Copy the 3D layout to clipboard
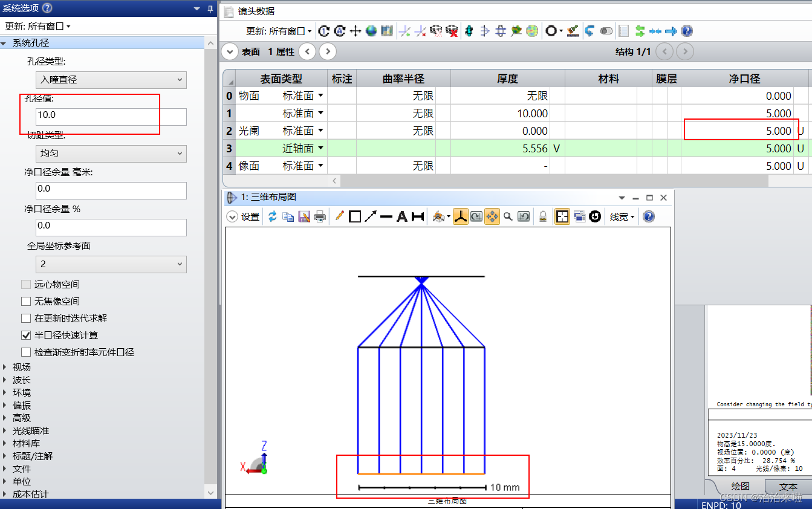Image resolution: width=812 pixels, height=509 pixels. coord(288,216)
